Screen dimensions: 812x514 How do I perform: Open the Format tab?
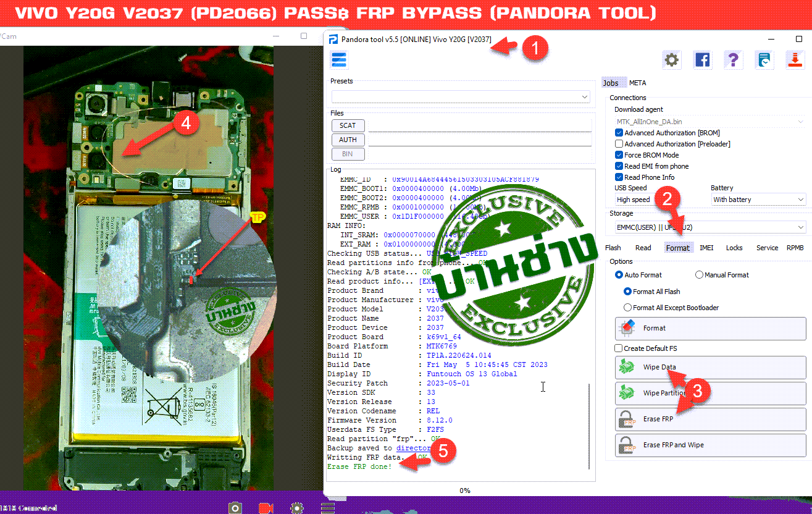coord(678,248)
